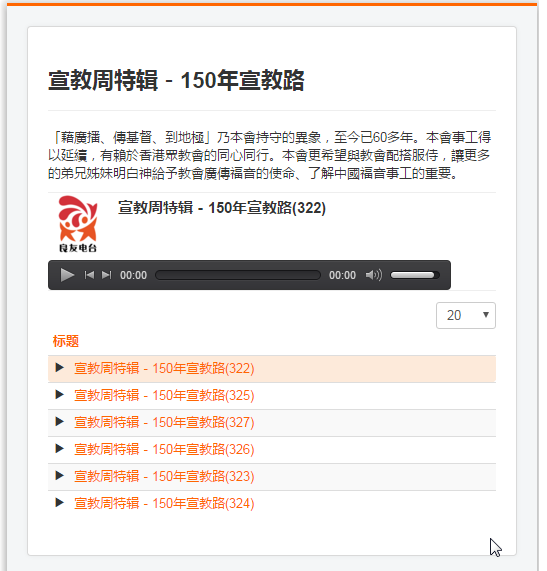Play episode 325 via its triangle icon

(60, 395)
